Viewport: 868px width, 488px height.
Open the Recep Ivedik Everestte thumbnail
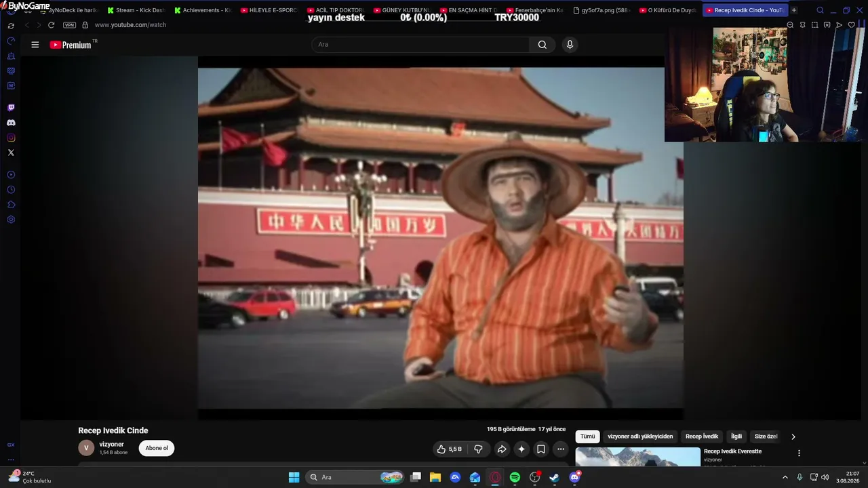coord(637,457)
